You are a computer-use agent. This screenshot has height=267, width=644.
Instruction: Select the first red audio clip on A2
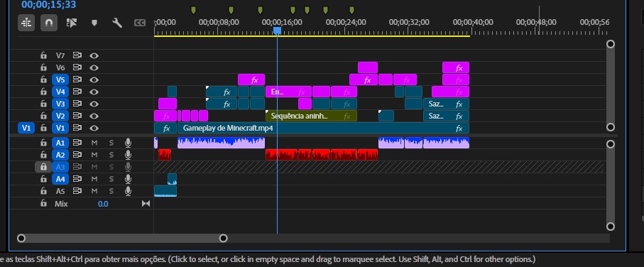point(165,155)
